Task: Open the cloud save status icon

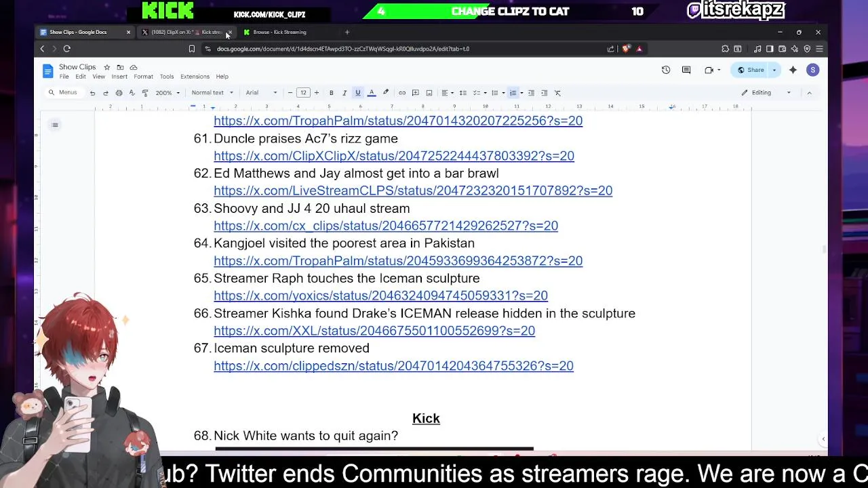Action: pyautogui.click(x=134, y=67)
